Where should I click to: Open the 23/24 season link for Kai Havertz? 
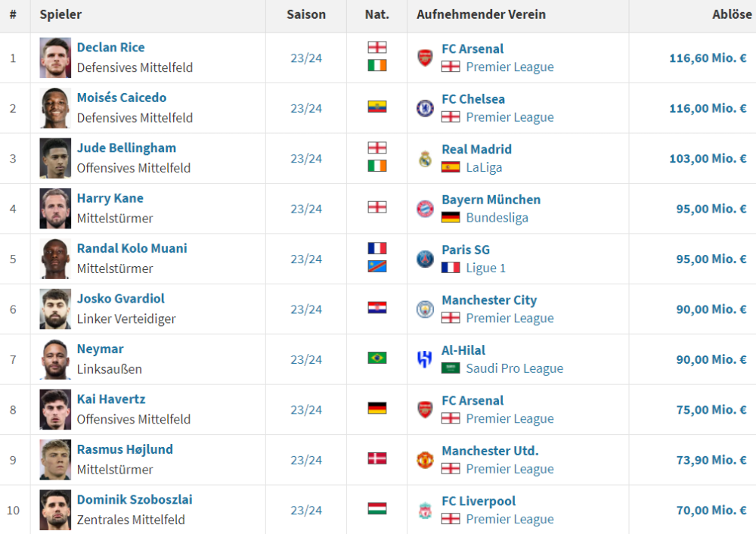[x=306, y=410]
